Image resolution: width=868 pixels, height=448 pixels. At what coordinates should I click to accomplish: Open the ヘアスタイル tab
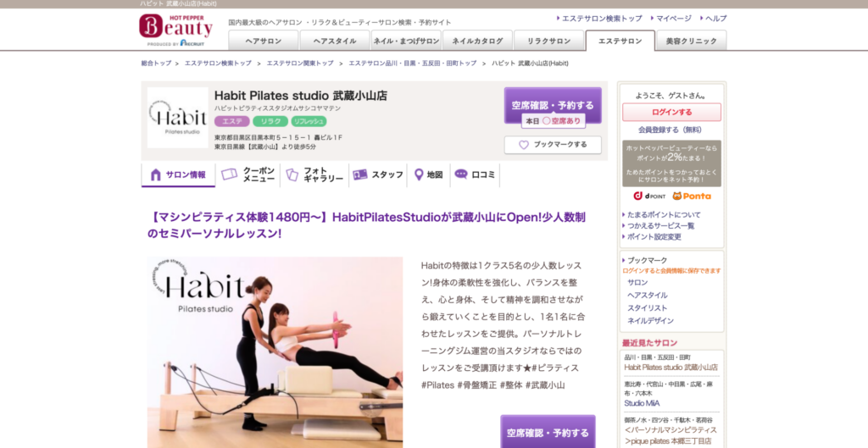pos(335,41)
